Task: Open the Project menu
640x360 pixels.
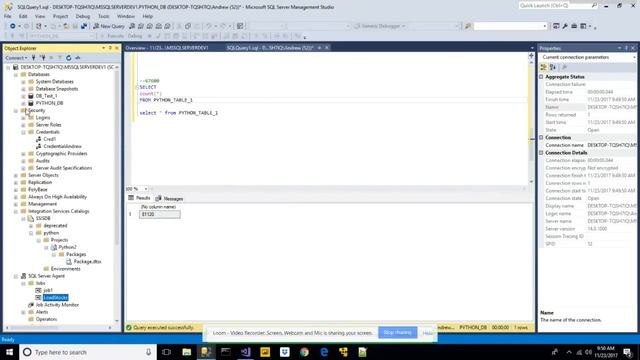Action: point(60,16)
